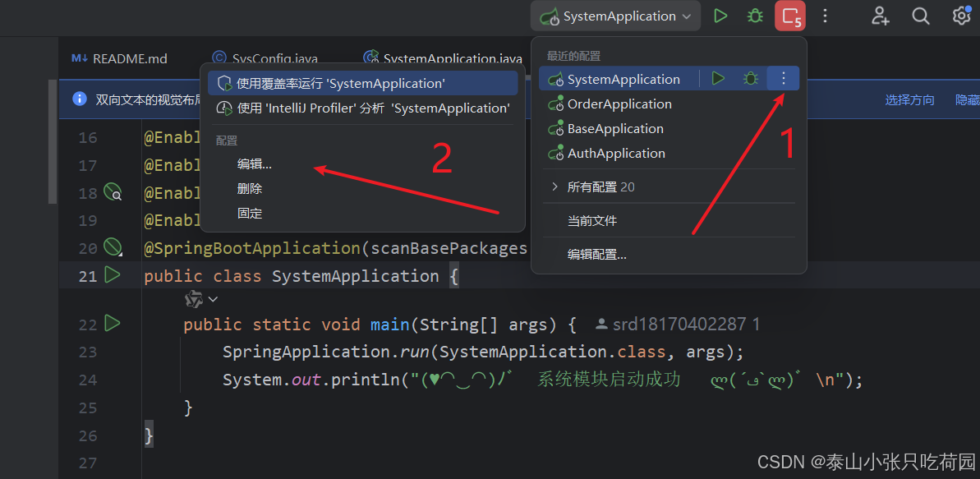Open IDE settings via the gear icon

[960, 16]
